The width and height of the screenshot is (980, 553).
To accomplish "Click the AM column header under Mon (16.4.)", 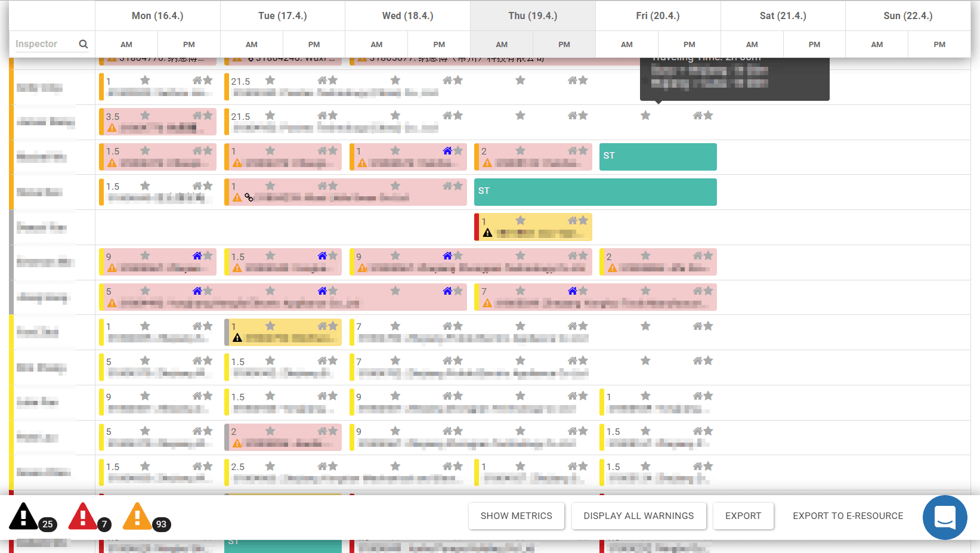I will [x=126, y=45].
